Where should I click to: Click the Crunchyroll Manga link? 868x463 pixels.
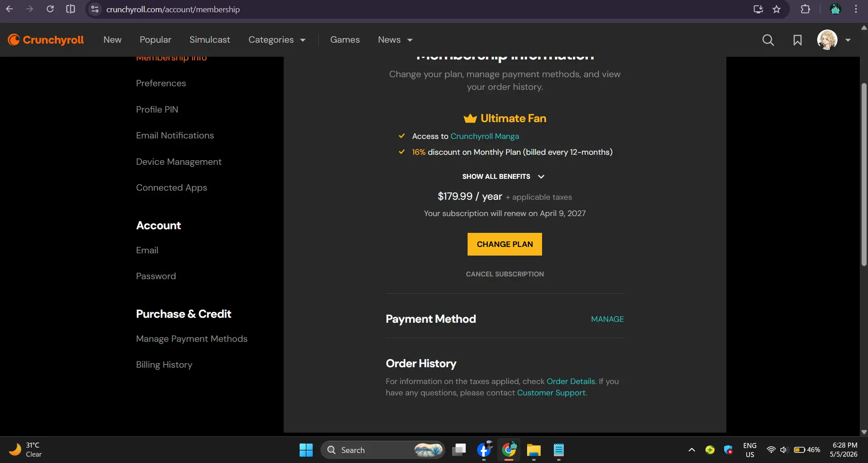tap(485, 136)
